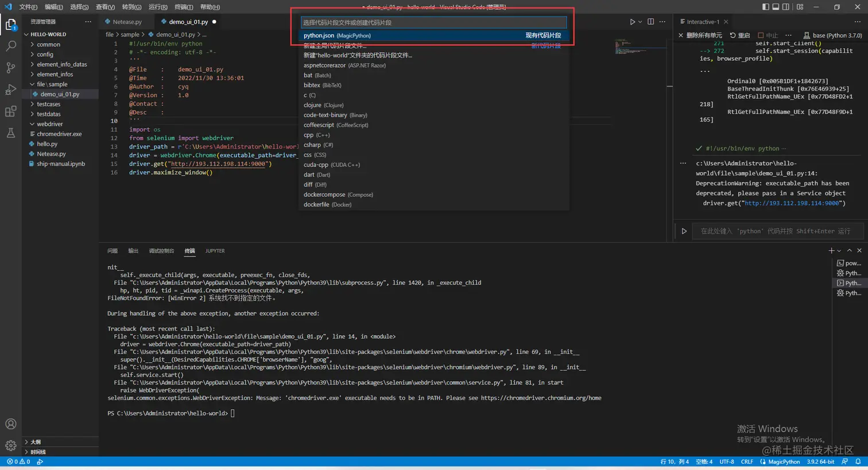Close the Interactive-1 tab
868x470 pixels.
pos(726,22)
